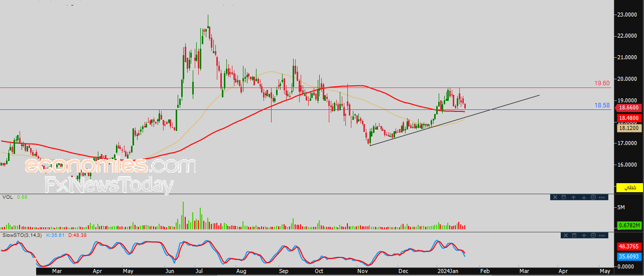Click the 18.4800 moving average price tag

(629, 118)
